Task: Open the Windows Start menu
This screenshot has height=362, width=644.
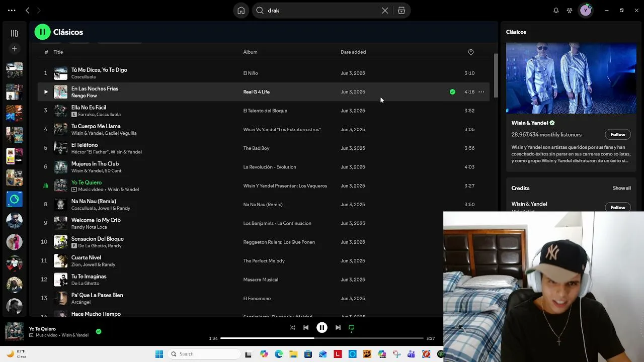Action: pos(159,354)
